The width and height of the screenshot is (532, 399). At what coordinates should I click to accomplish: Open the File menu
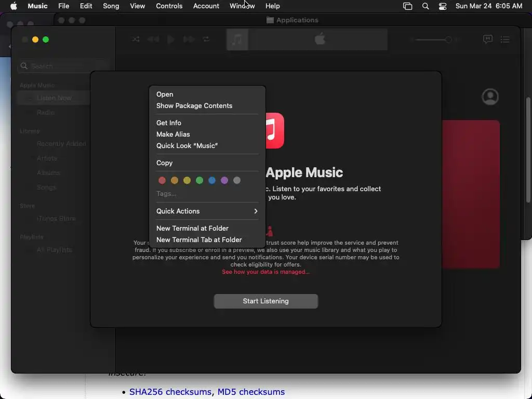[63, 6]
